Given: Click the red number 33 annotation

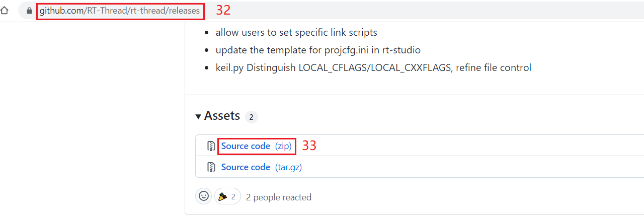Looking at the screenshot, I should [x=309, y=146].
